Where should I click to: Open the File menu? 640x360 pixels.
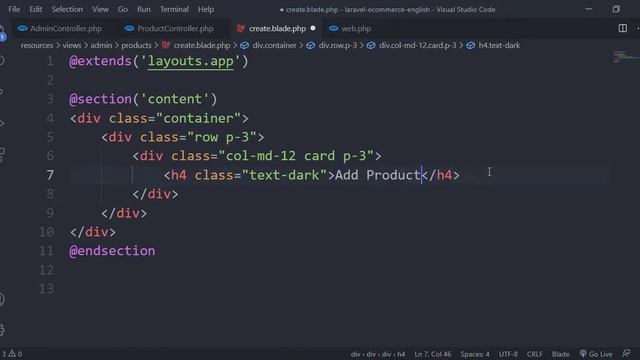pos(14,9)
